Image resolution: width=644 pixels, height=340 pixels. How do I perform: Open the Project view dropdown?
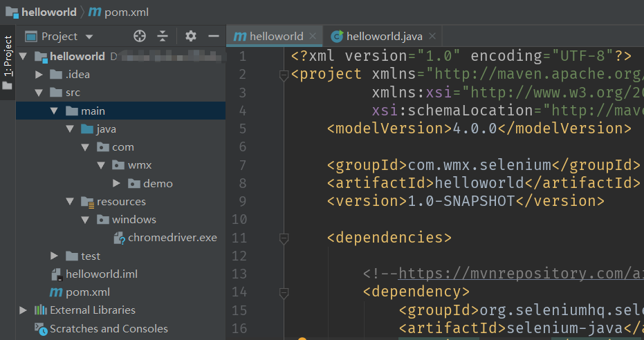coord(89,37)
